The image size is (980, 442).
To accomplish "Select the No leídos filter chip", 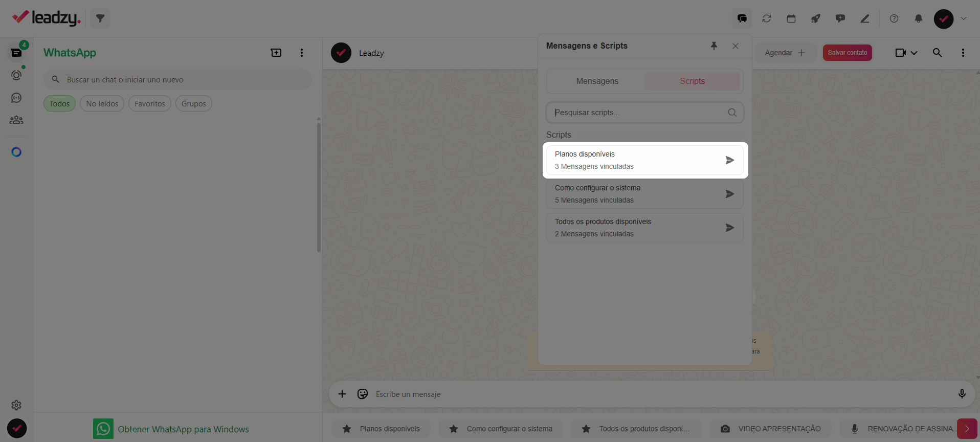I will pos(102,103).
